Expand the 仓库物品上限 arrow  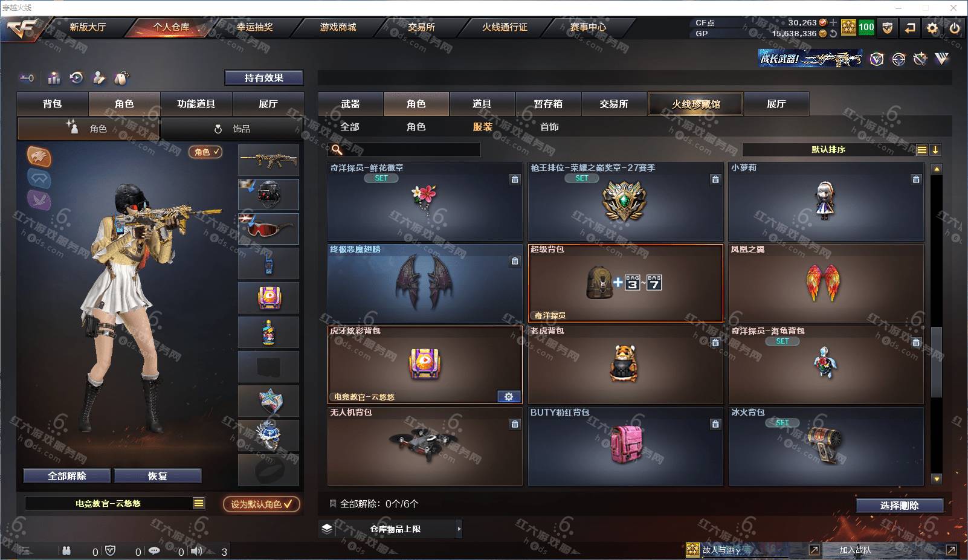(x=459, y=529)
